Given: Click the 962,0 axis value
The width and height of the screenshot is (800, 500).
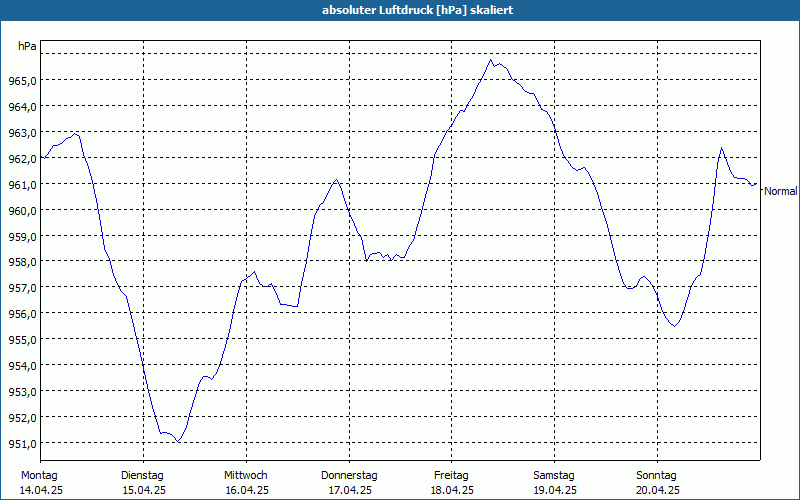Looking at the screenshot, I should coord(22,159).
